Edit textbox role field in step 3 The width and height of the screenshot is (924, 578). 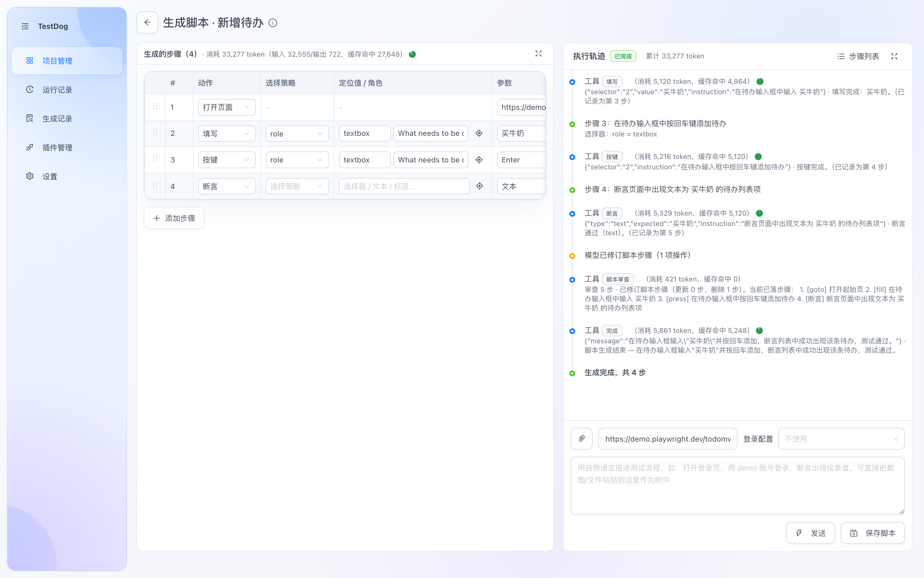(365, 160)
